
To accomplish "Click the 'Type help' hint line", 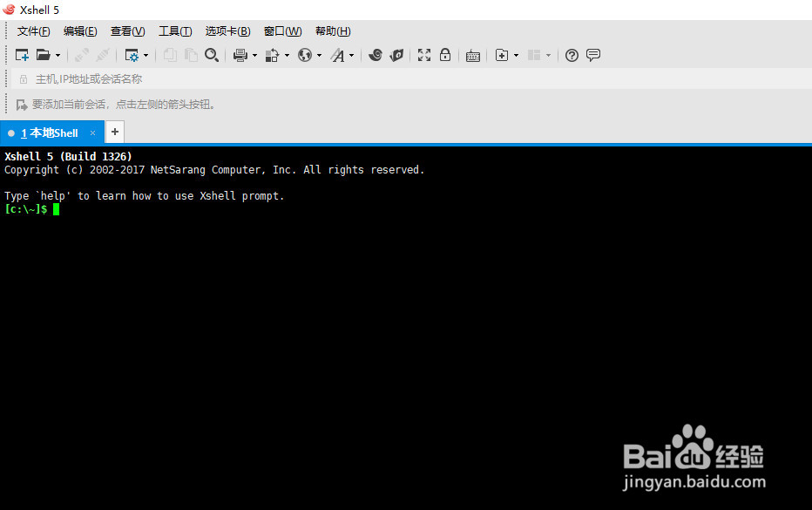I will [x=145, y=196].
